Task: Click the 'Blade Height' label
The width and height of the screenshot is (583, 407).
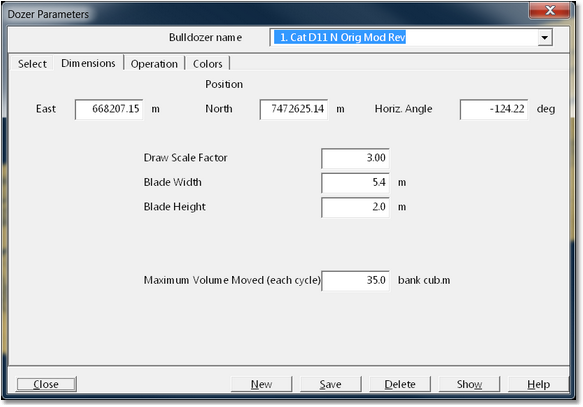Action: pos(174,207)
